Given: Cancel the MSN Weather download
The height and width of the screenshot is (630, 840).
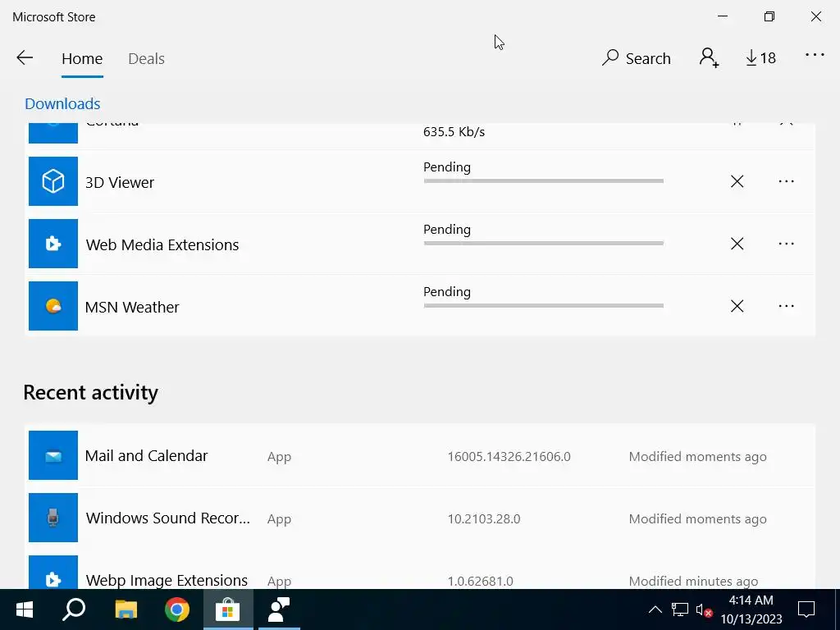Looking at the screenshot, I should click(x=737, y=306).
